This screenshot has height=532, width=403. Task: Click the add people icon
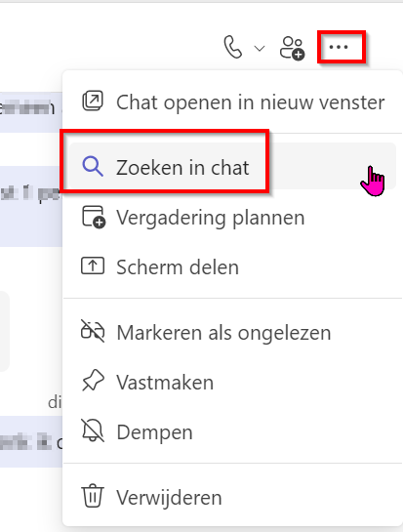292,48
